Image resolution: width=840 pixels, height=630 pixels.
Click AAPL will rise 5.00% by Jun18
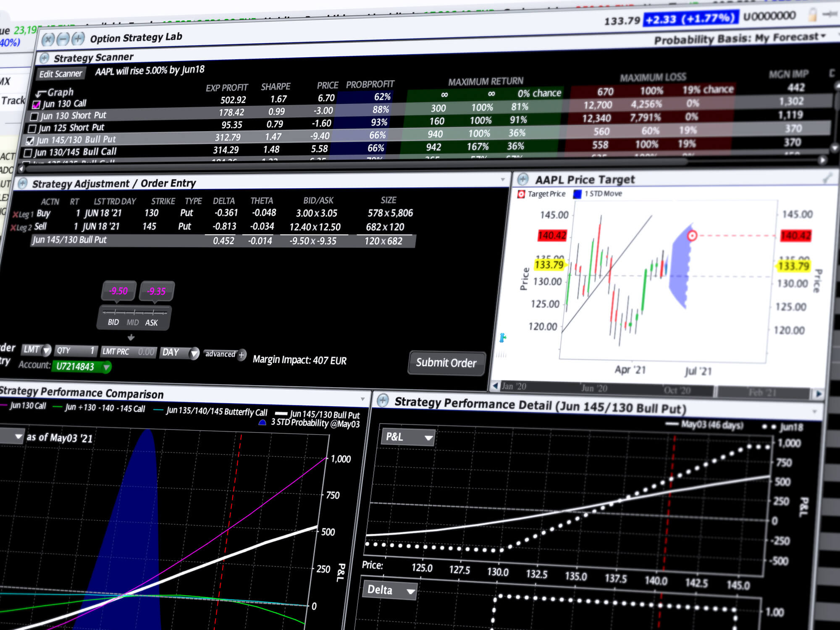point(150,70)
